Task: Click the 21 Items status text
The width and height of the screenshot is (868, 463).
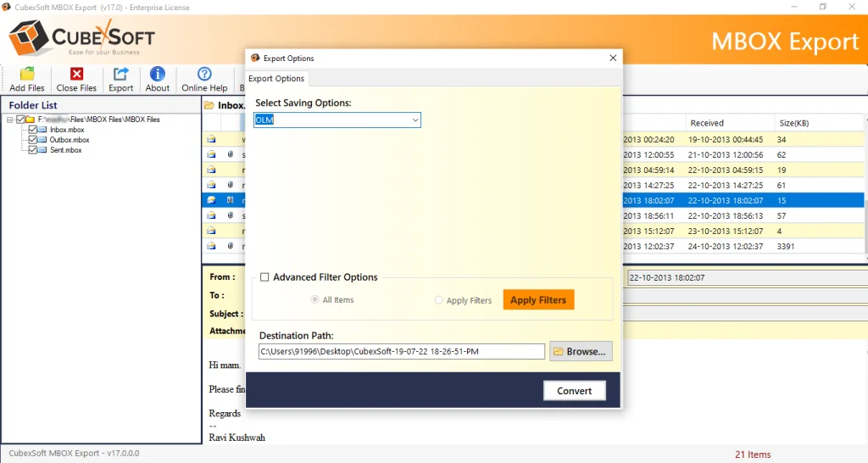Action: point(753,455)
